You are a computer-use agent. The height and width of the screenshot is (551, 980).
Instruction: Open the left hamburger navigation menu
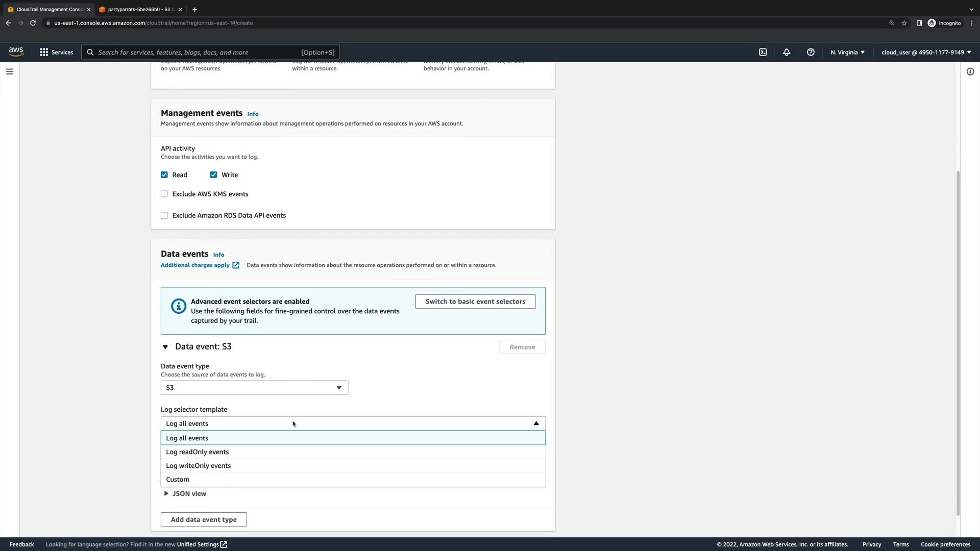tap(9, 71)
